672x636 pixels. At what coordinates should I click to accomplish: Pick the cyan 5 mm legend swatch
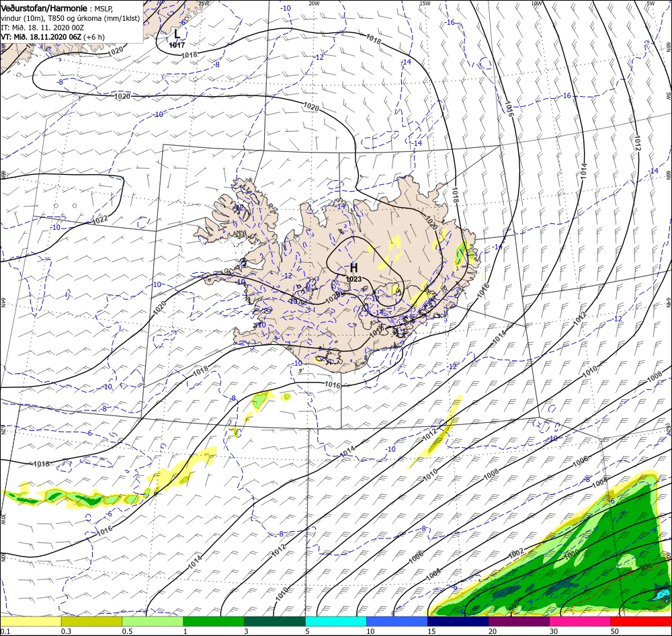pyautogui.click(x=336, y=622)
